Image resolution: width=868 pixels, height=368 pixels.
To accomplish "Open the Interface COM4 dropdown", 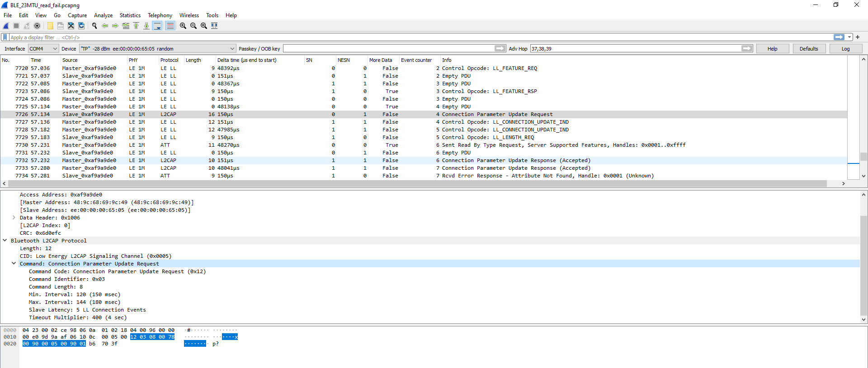I will coord(43,49).
